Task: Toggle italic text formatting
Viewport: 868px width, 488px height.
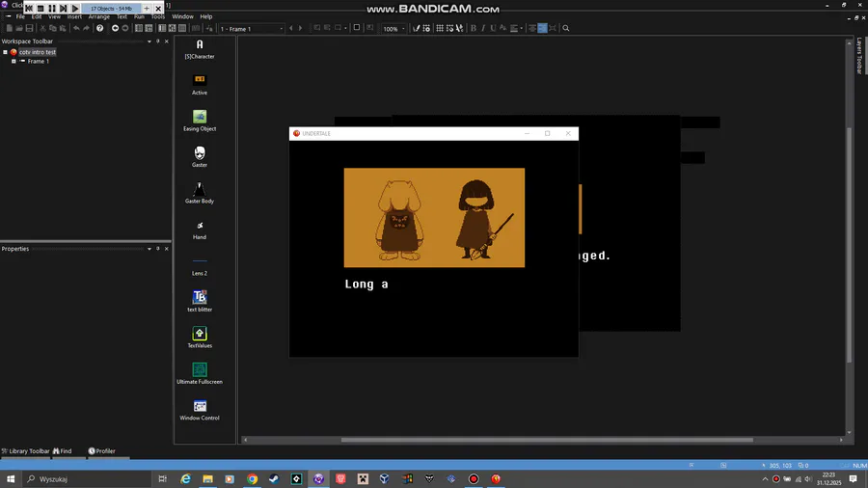Action: (485, 29)
